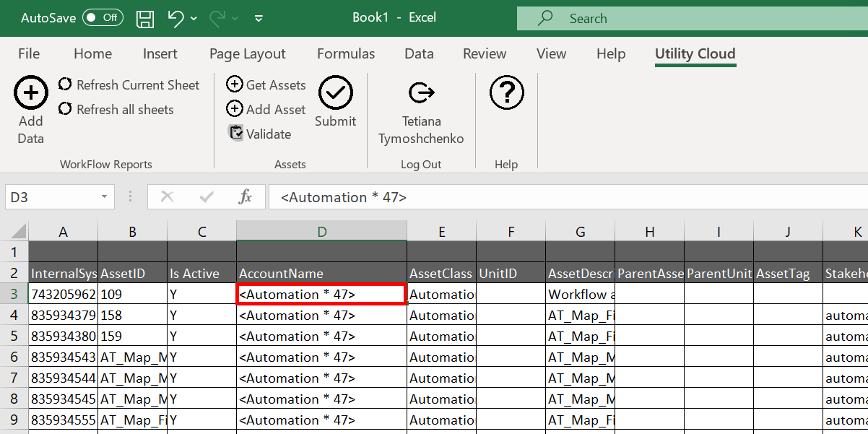
Task: Click the Insert Function fx button
Action: pyautogui.click(x=246, y=197)
